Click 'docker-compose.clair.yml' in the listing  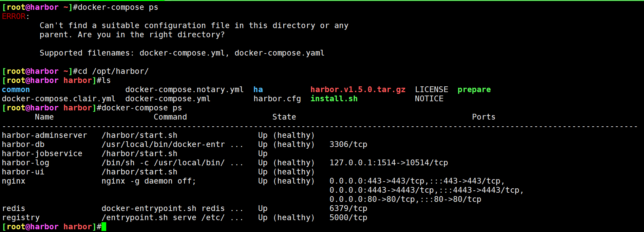(x=59, y=99)
